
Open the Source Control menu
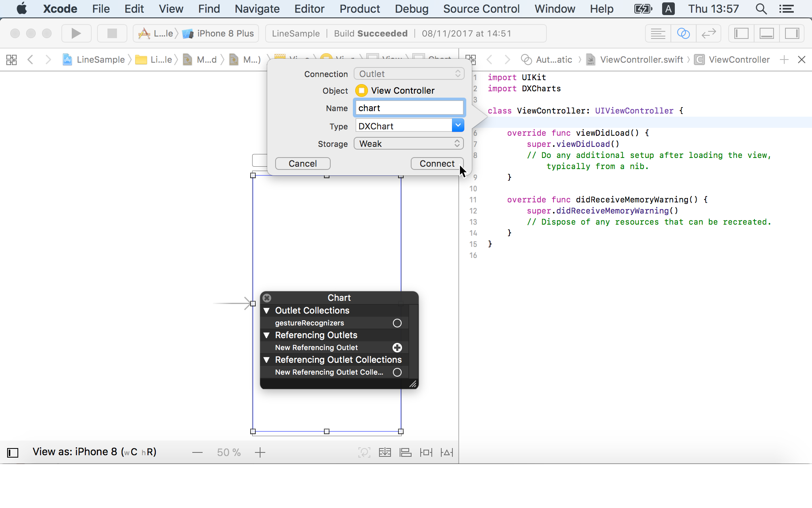481,9
